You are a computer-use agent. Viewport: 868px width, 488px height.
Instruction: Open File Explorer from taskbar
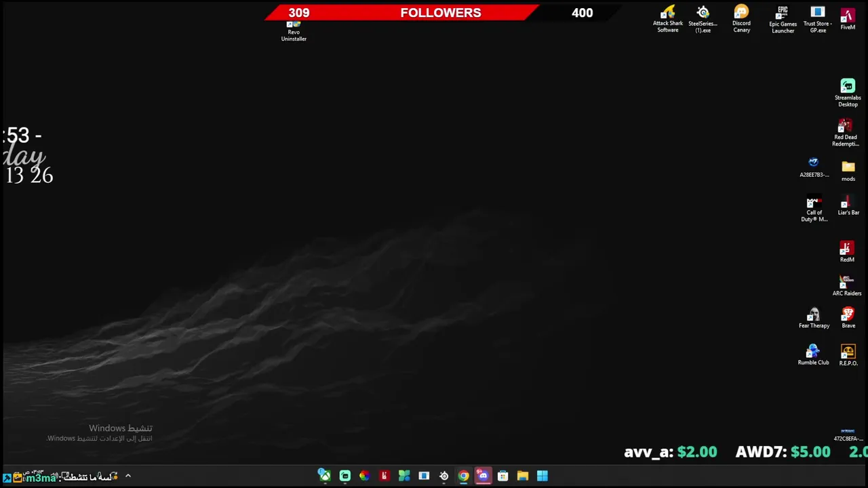tap(522, 476)
